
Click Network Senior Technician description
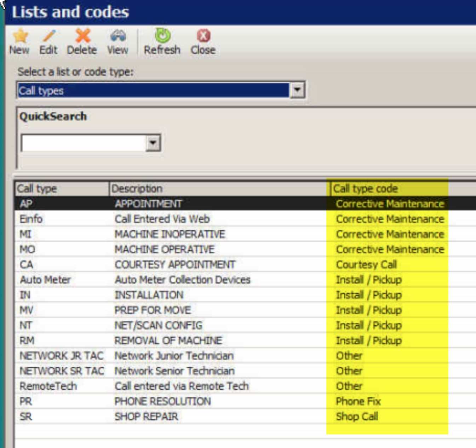click(174, 371)
